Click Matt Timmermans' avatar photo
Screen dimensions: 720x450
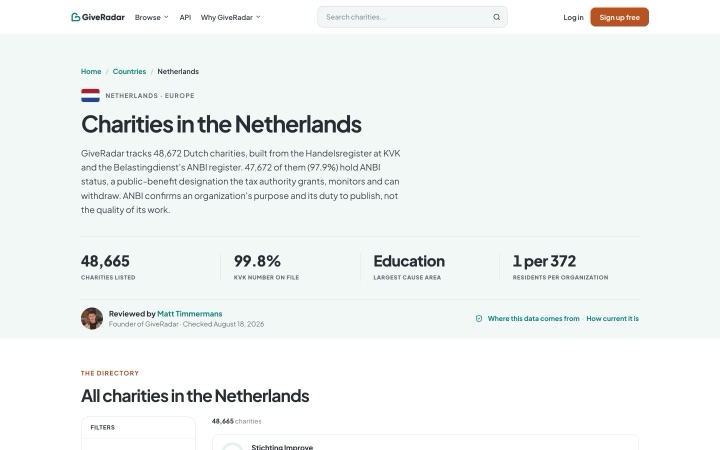pos(92,318)
